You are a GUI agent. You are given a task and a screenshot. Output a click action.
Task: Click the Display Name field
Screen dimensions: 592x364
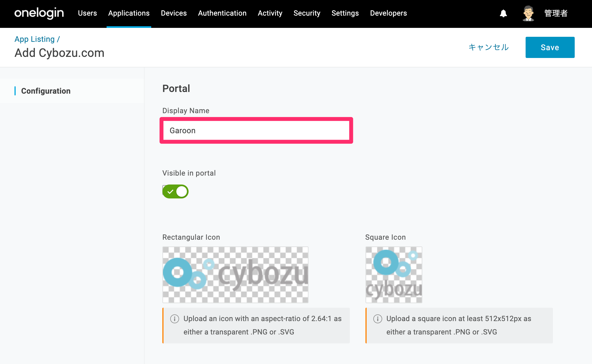(256, 130)
